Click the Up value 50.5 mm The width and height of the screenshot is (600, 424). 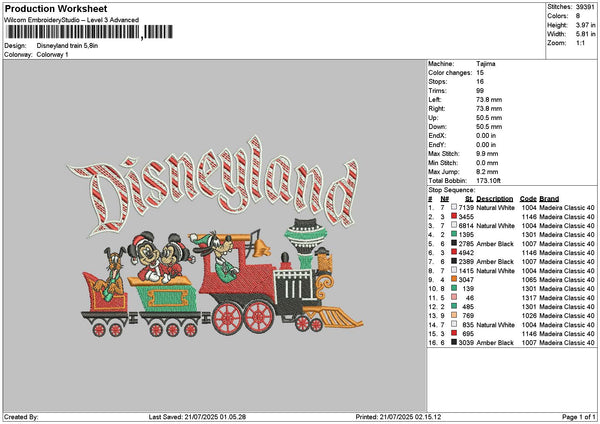pos(489,118)
